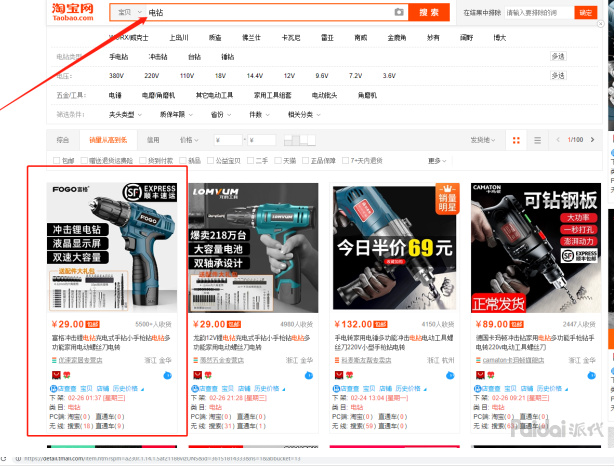Viewport: 614px width, 468px height.
Task: Close the exclude-filter box with the small X
Action: pyautogui.click(x=600, y=24)
